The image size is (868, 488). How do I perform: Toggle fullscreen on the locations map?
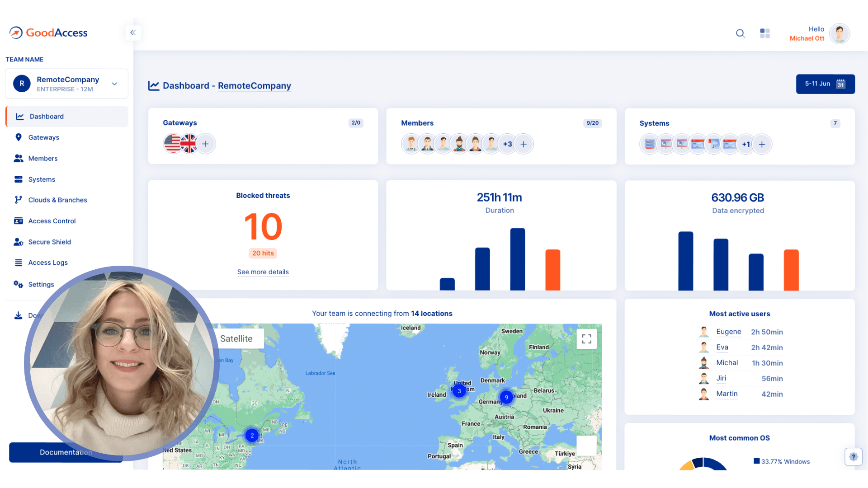coord(586,338)
